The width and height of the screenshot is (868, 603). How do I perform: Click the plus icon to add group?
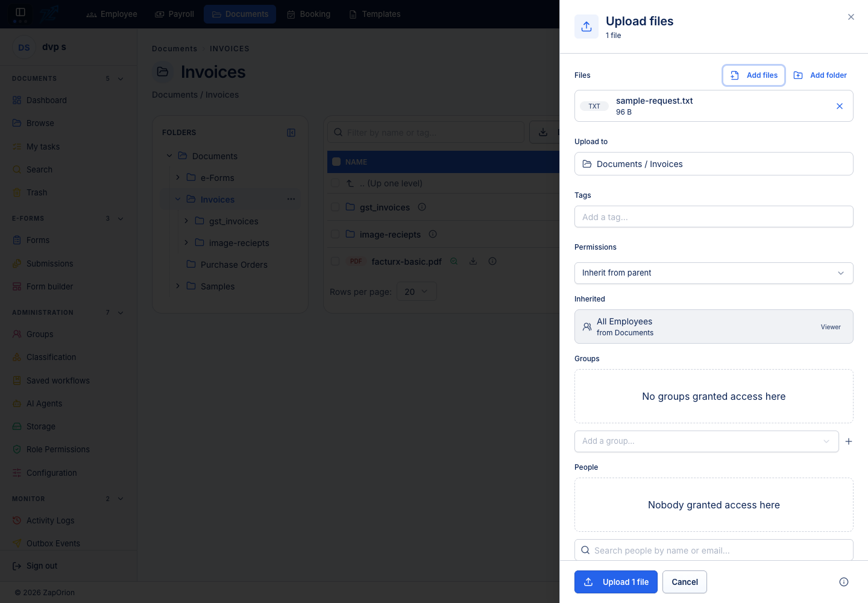tap(849, 441)
